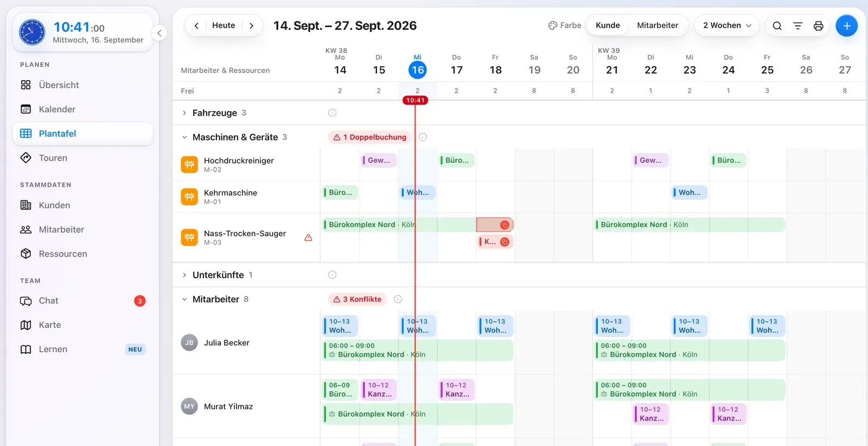
Task: Select day 21 in the header
Action: tap(612, 70)
